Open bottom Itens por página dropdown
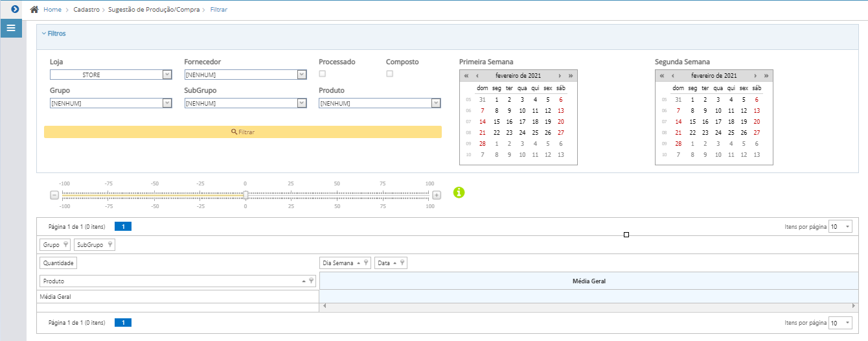 point(841,323)
